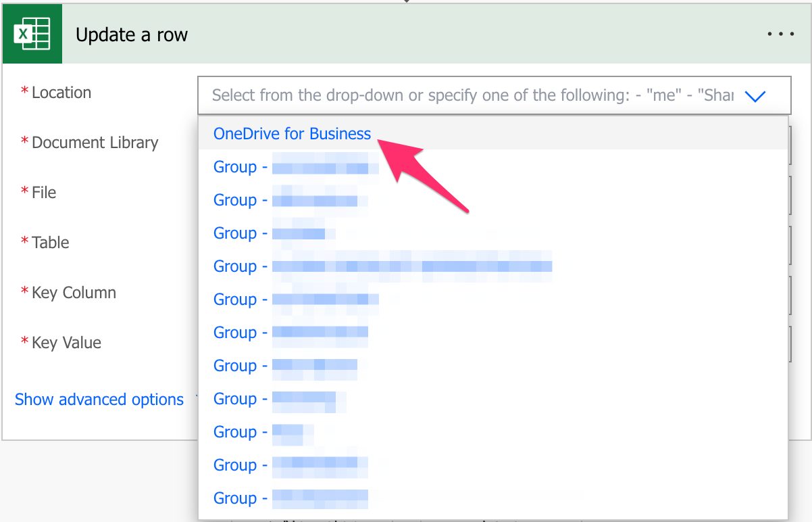Click inside the Location text field
Viewport: 812px width, 522px height.
(473, 95)
